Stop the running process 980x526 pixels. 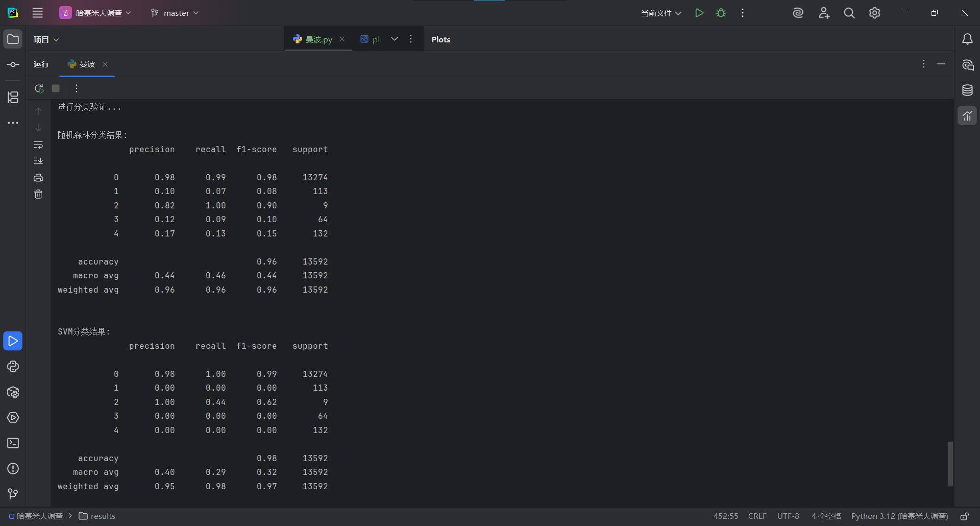[56, 88]
